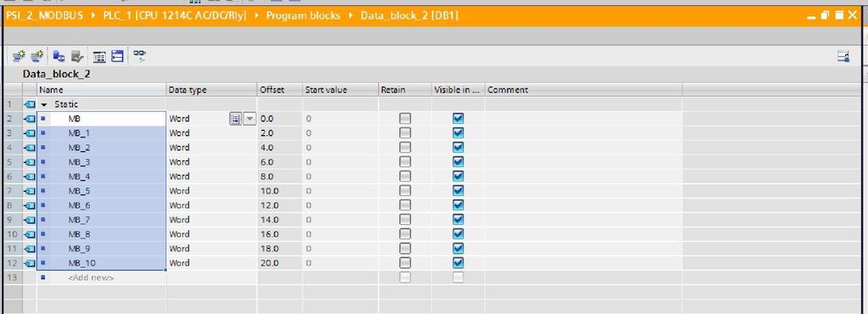Open the data type list icon for MB
Viewport: 868px width, 314px height.
(x=236, y=119)
